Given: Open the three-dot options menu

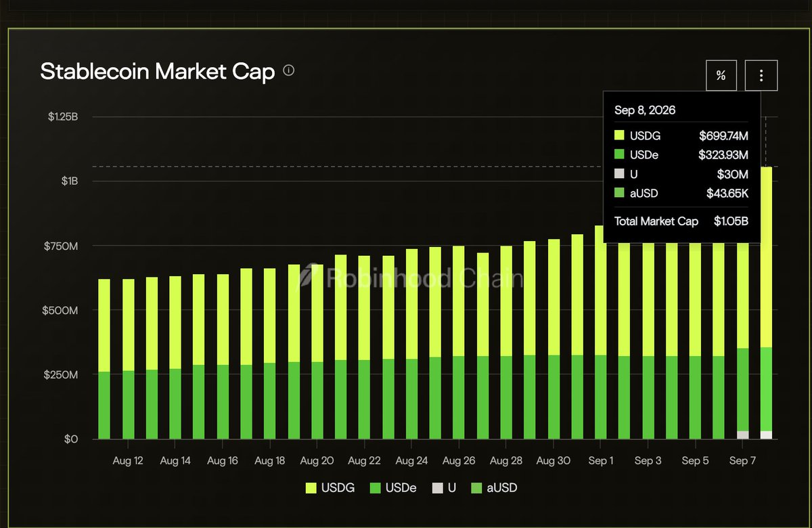Looking at the screenshot, I should tap(761, 76).
